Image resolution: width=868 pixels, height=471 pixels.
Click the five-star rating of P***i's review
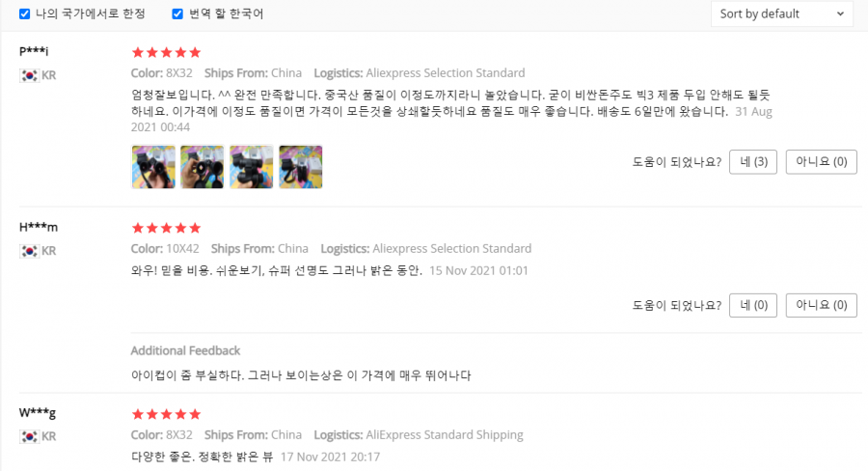click(x=166, y=53)
